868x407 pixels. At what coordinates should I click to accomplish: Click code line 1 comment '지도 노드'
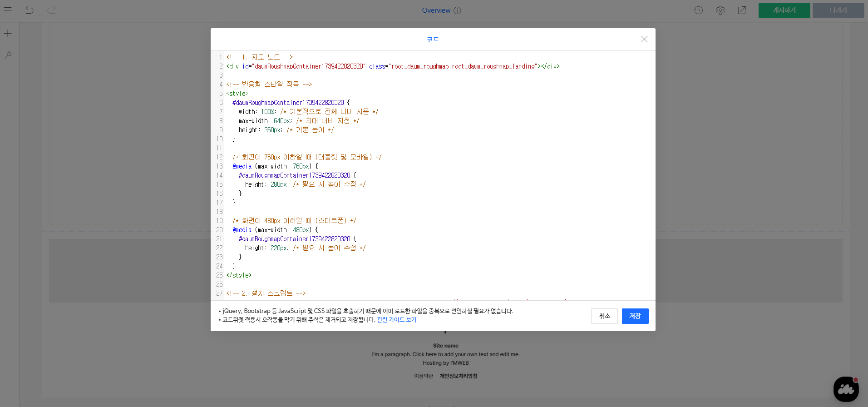(260, 57)
